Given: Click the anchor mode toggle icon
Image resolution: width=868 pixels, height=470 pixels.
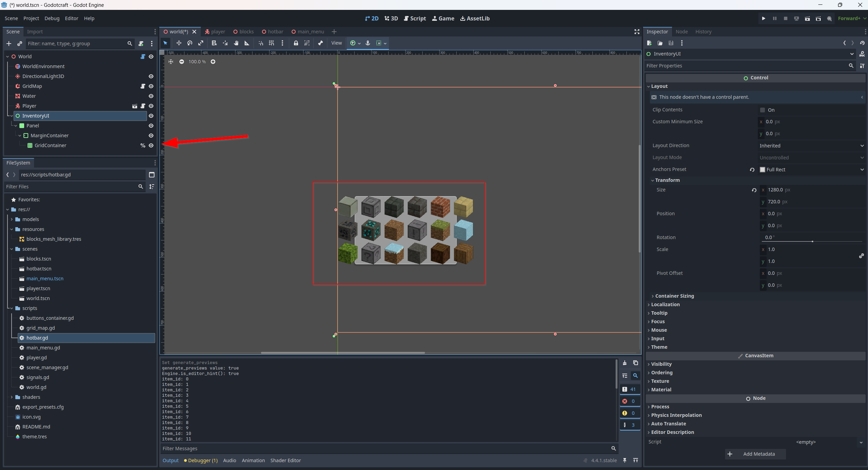Looking at the screenshot, I should 368,43.
